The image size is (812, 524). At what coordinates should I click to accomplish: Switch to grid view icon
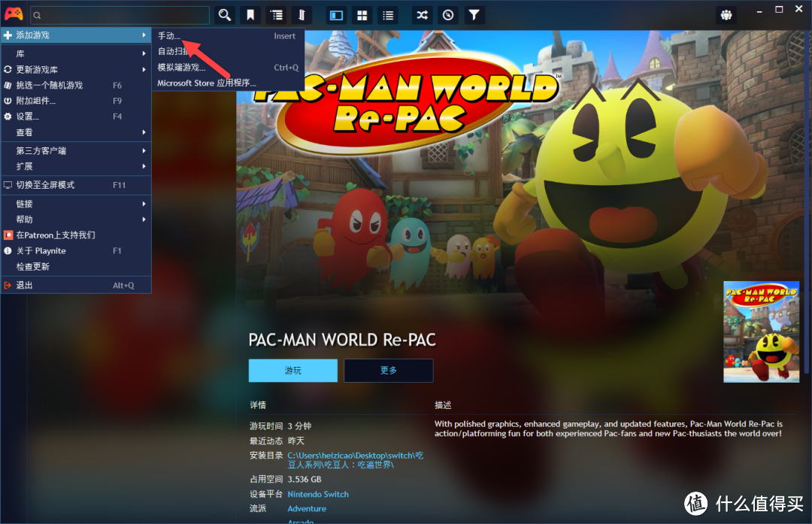362,15
